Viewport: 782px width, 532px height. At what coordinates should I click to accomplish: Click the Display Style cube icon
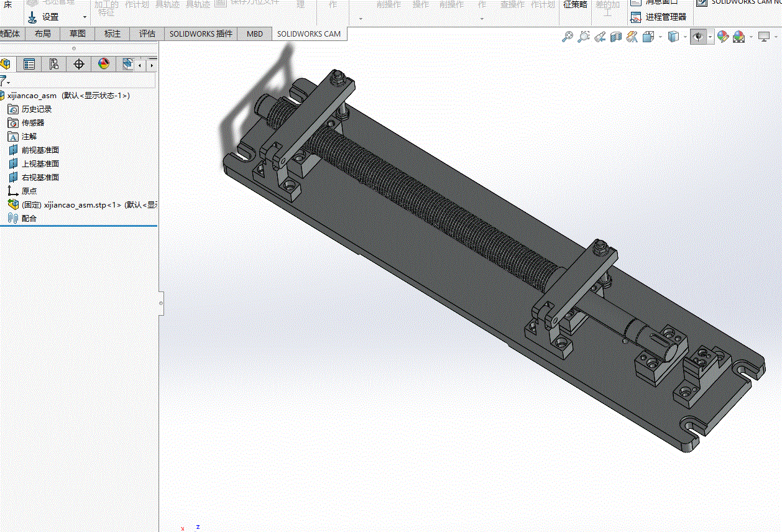click(673, 37)
